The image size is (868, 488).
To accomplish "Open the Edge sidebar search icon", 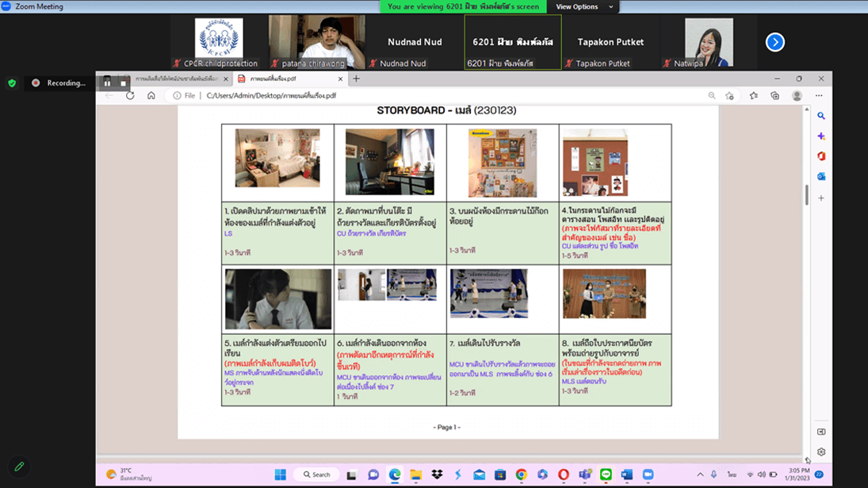I will [x=821, y=116].
